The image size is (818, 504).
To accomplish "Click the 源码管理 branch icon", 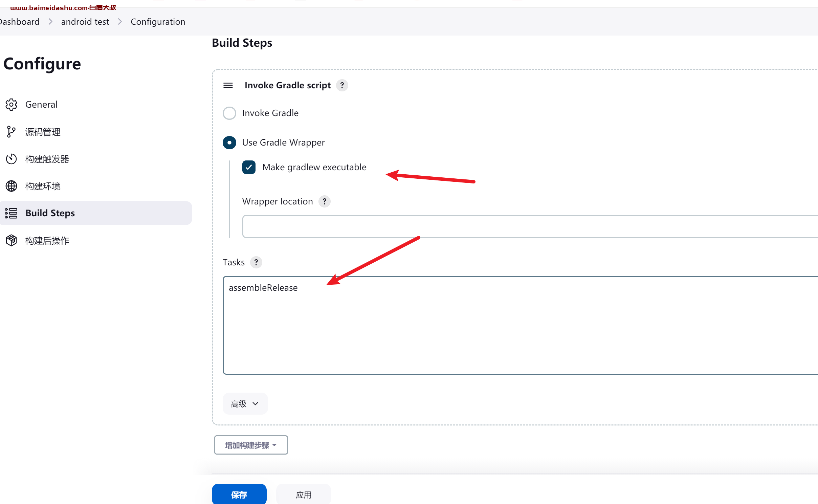I will tap(11, 132).
